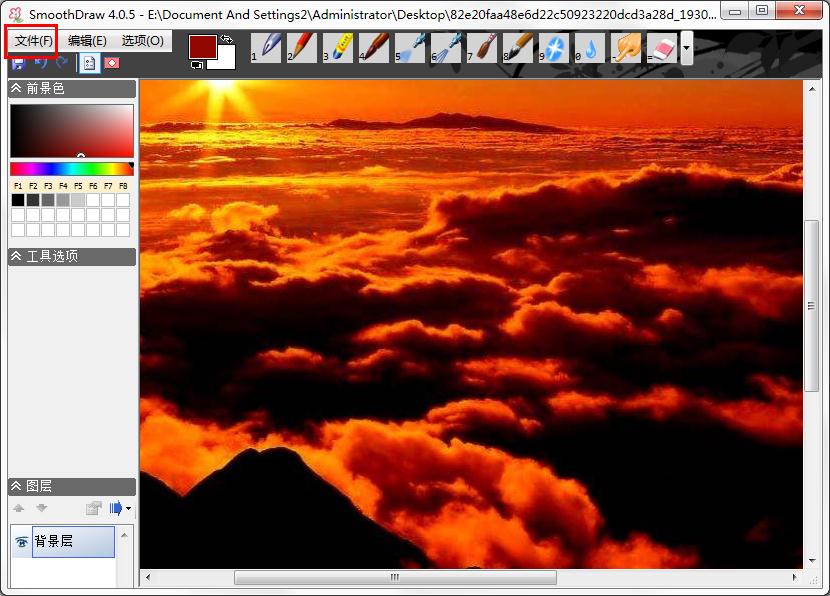Open the 编辑(E) menu
This screenshot has width=830, height=596.
pos(87,41)
